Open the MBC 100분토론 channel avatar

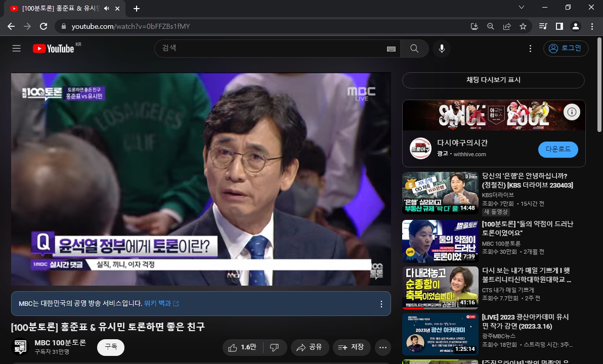pos(20,347)
